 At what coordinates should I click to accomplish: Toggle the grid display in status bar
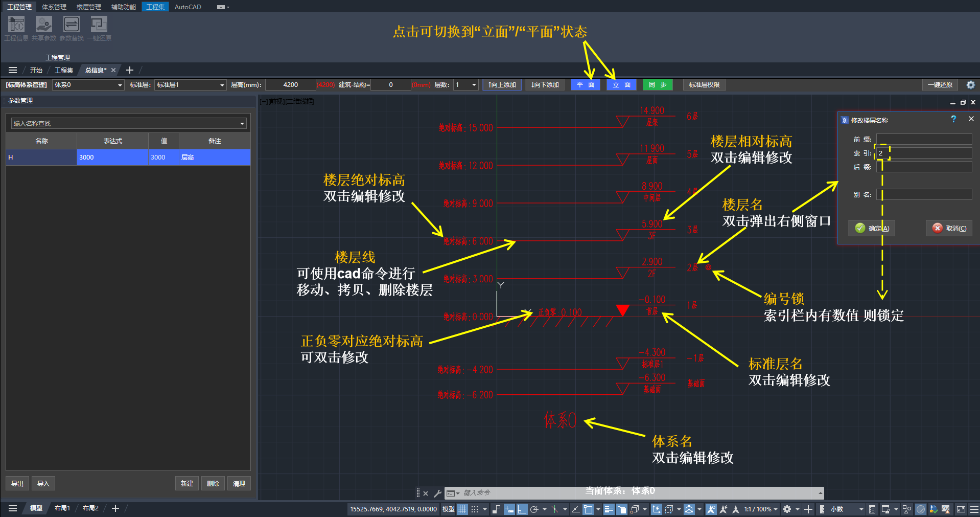pyautogui.click(x=462, y=509)
